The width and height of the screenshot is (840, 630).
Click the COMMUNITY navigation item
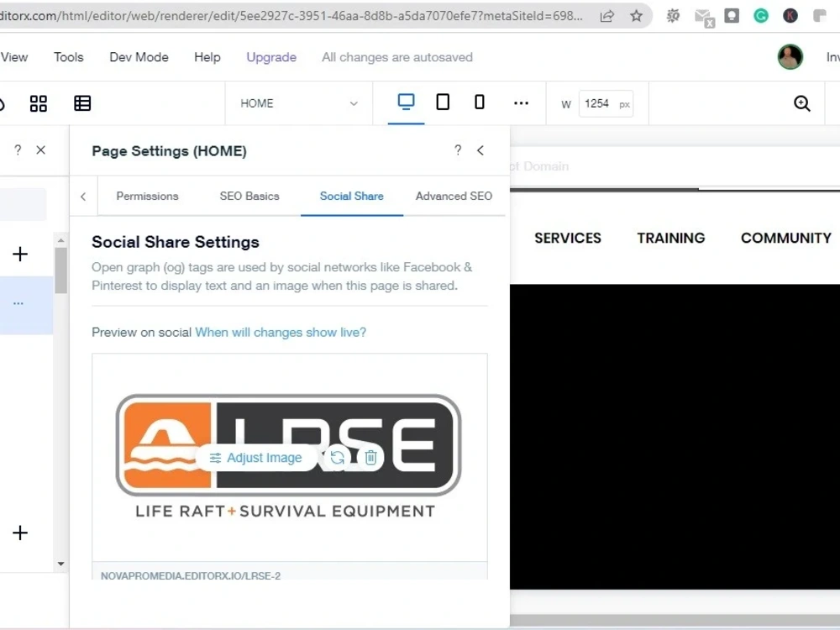click(x=786, y=238)
